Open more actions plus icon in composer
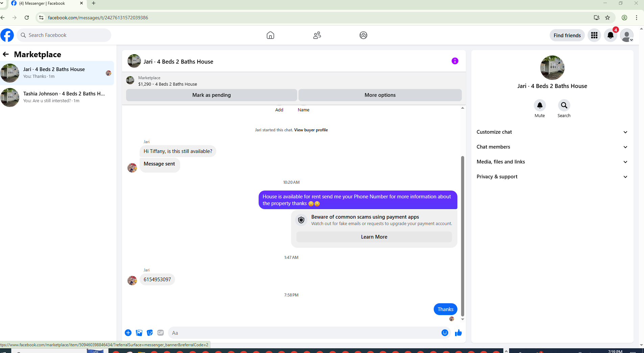 128,333
